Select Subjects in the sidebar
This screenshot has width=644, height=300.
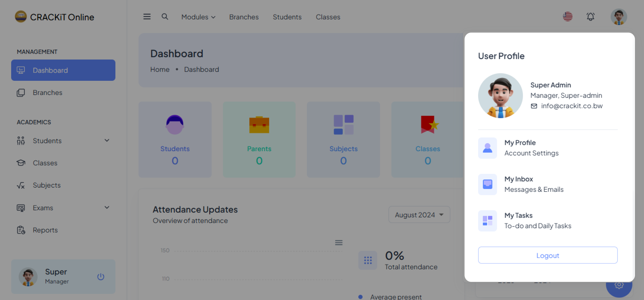point(47,185)
